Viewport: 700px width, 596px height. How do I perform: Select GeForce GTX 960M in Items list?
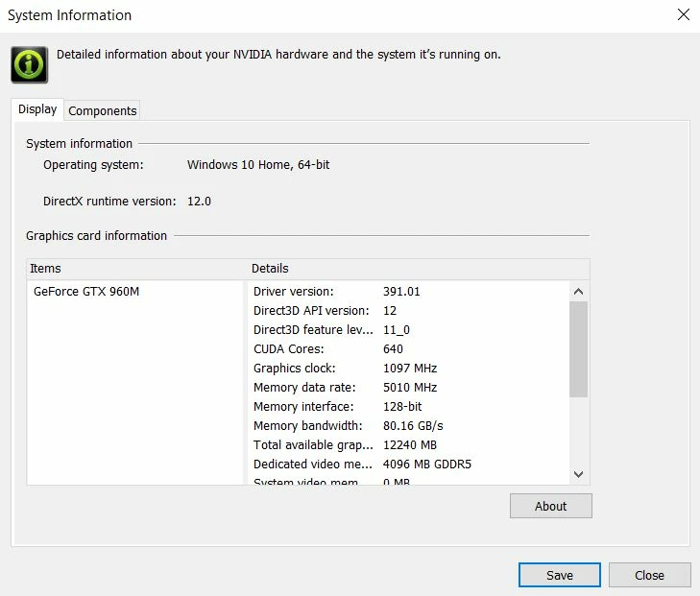[86, 292]
